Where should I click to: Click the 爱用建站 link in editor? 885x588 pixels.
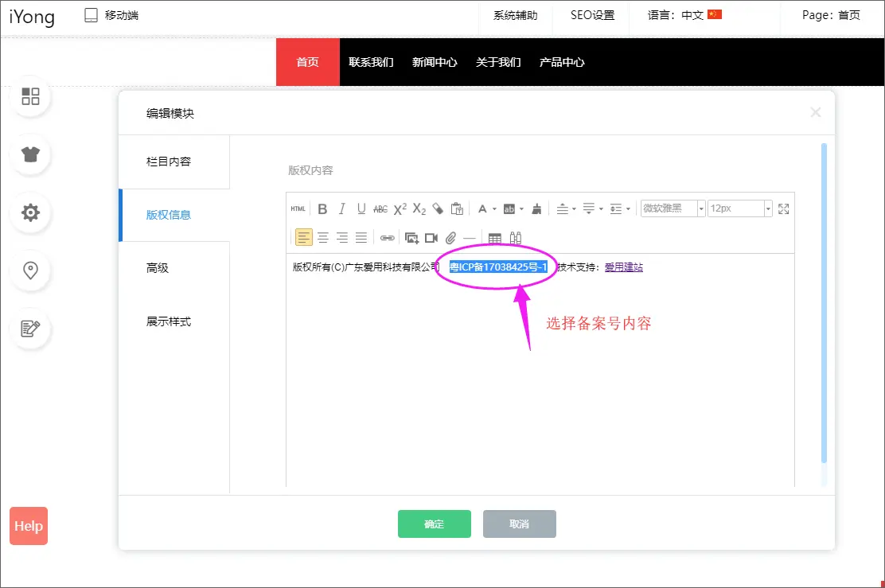coord(623,267)
